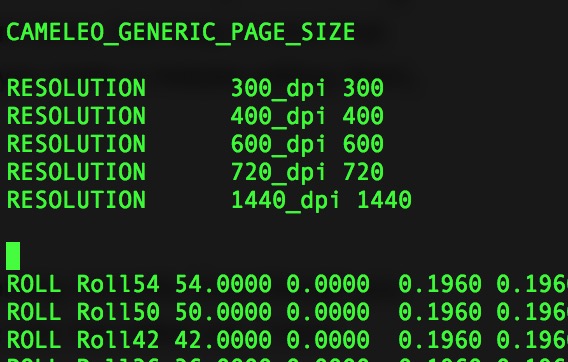The image size is (568, 362).
Task: Click the 720_dpi resolution name
Action: click(x=278, y=172)
